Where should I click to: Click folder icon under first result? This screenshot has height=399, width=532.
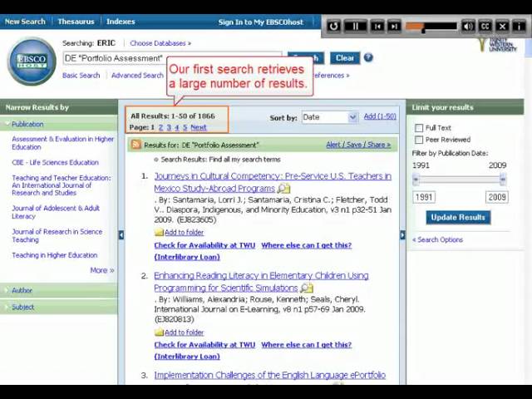pos(159,233)
